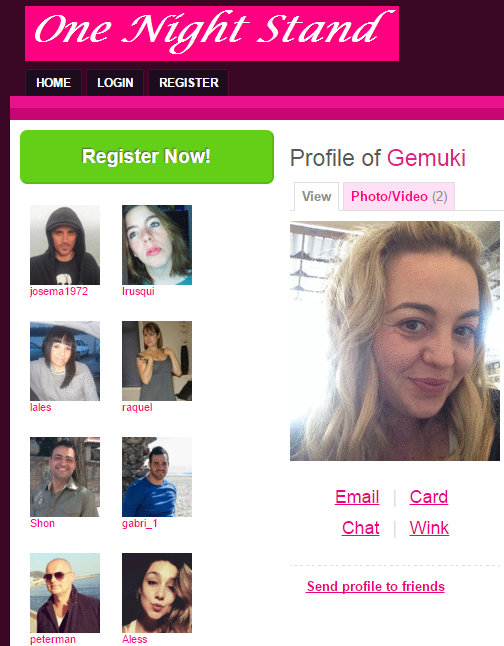Go to the LOGIN page
The image size is (504, 646).
[115, 83]
